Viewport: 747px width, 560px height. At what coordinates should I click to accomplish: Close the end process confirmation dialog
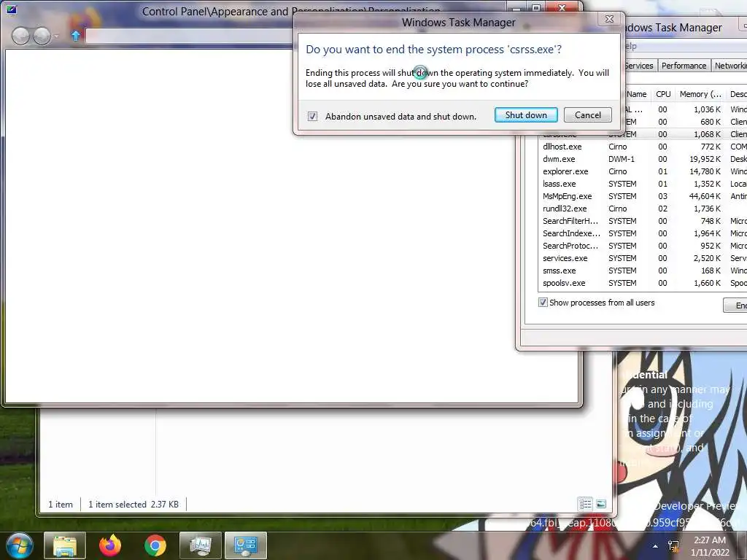(609, 19)
